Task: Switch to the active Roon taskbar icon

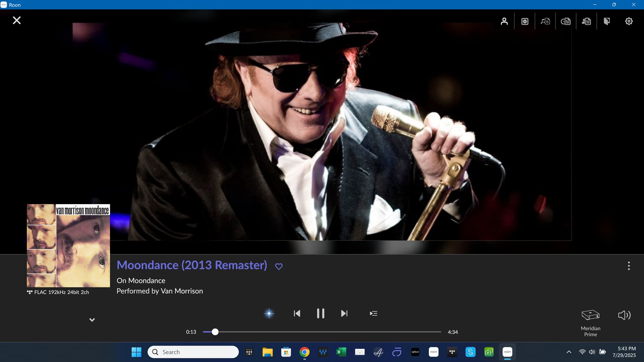Action: [x=507, y=352]
